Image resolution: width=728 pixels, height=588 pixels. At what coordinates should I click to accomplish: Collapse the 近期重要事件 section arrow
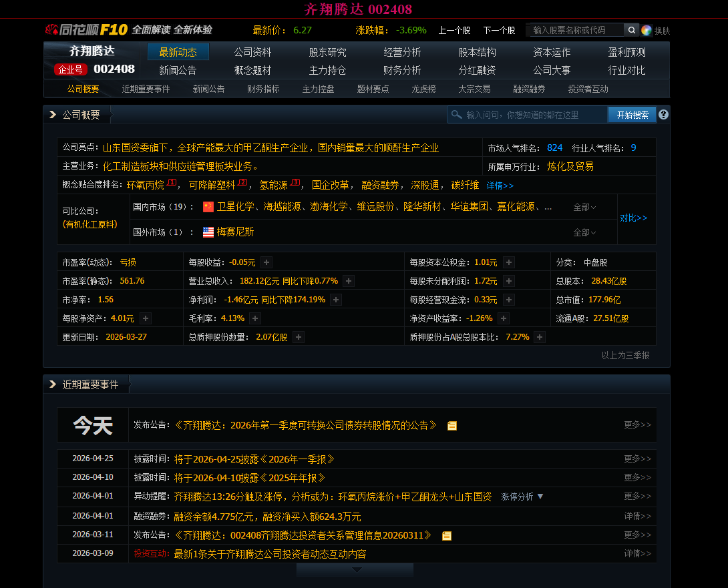pyautogui.click(x=53, y=384)
